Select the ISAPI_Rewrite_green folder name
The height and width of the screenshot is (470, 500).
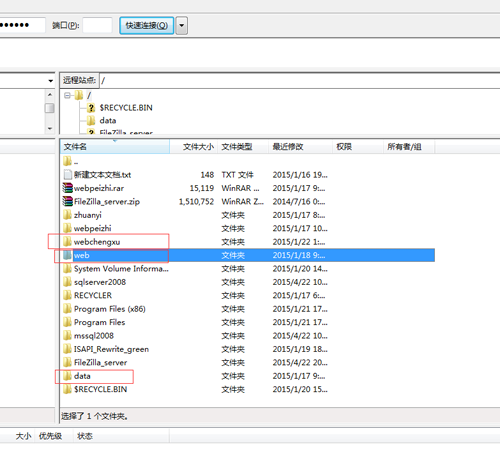coord(111,349)
